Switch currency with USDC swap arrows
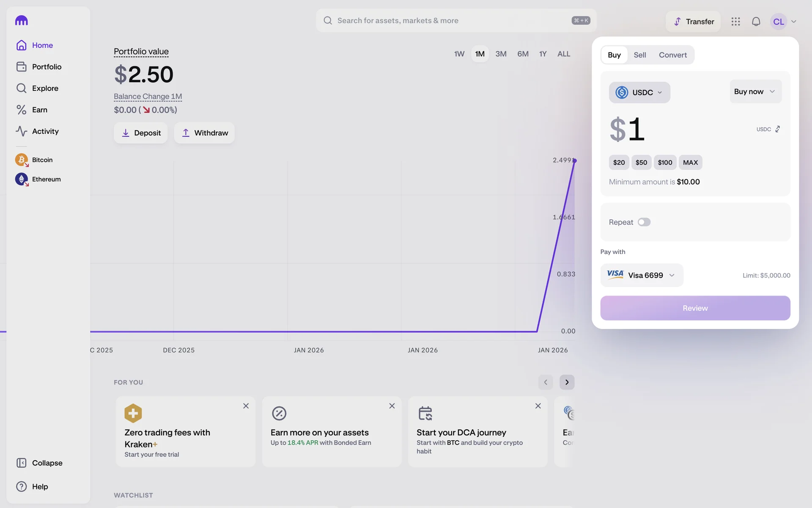Screen dimensions: 812x508 tap(777, 129)
